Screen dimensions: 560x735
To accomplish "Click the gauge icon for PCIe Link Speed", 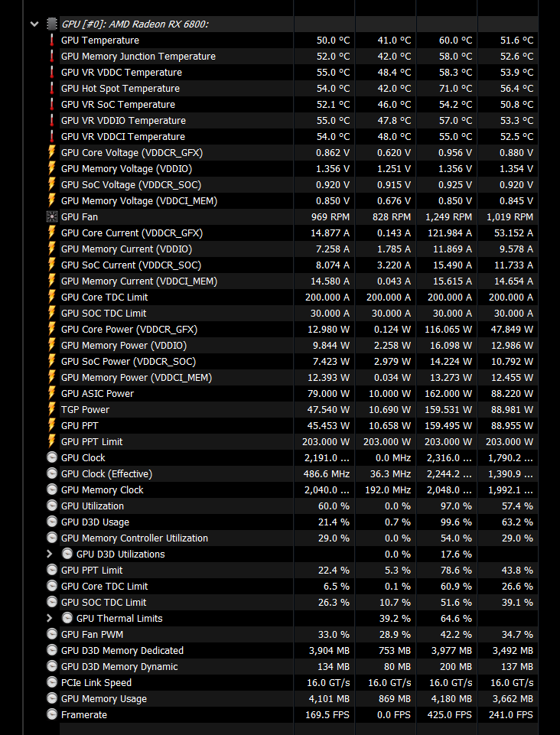I will pyautogui.click(x=52, y=682).
